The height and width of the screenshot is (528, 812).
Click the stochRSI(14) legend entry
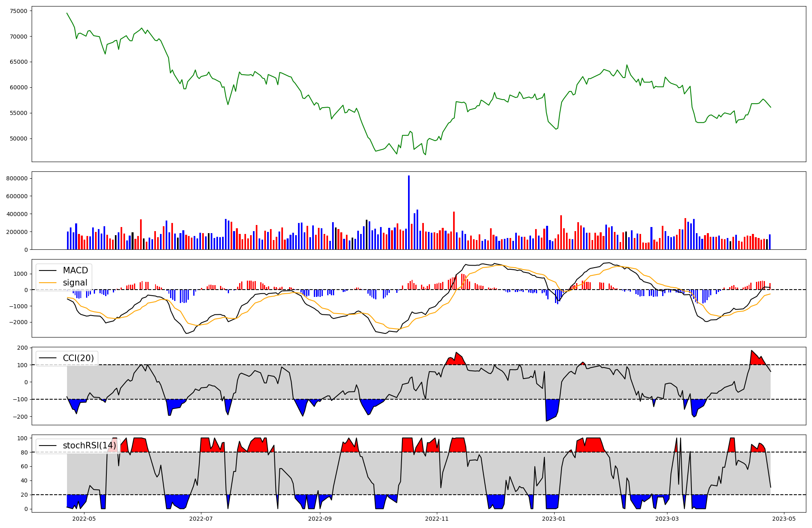pyautogui.click(x=89, y=446)
